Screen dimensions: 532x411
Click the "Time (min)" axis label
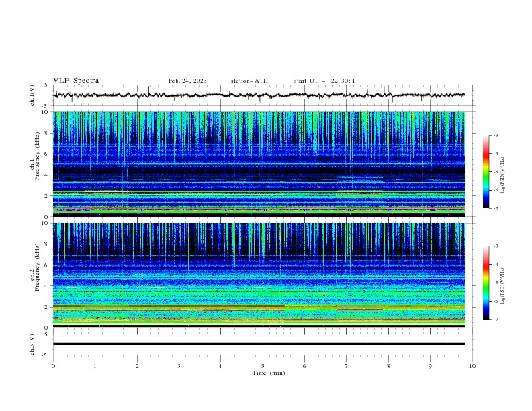tap(269, 373)
